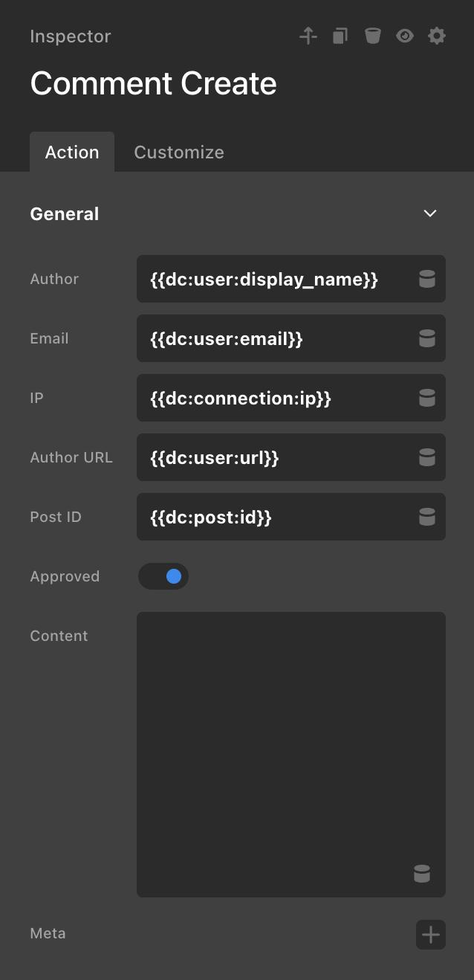
Task: Click the Author input field
Action: pyautogui.click(x=275, y=279)
